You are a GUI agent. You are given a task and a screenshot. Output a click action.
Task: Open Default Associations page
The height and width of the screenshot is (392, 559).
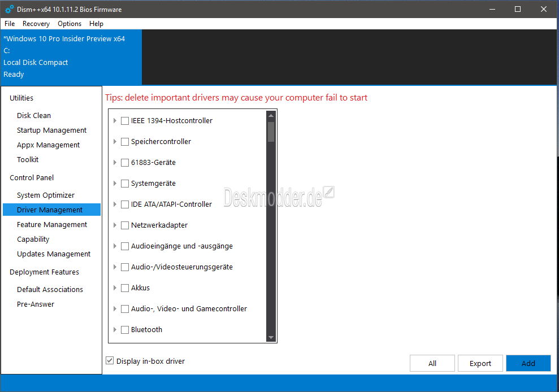tap(50, 289)
